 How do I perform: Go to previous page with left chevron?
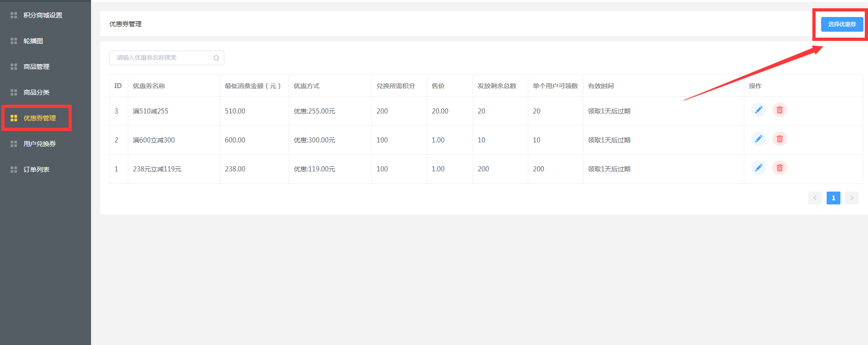click(x=815, y=198)
